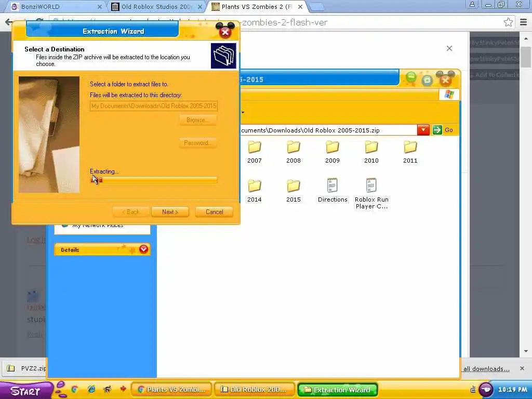The height and width of the screenshot is (399, 532).
Task: Switch to Old Roblox 200... taskbar button
Action: [255, 390]
